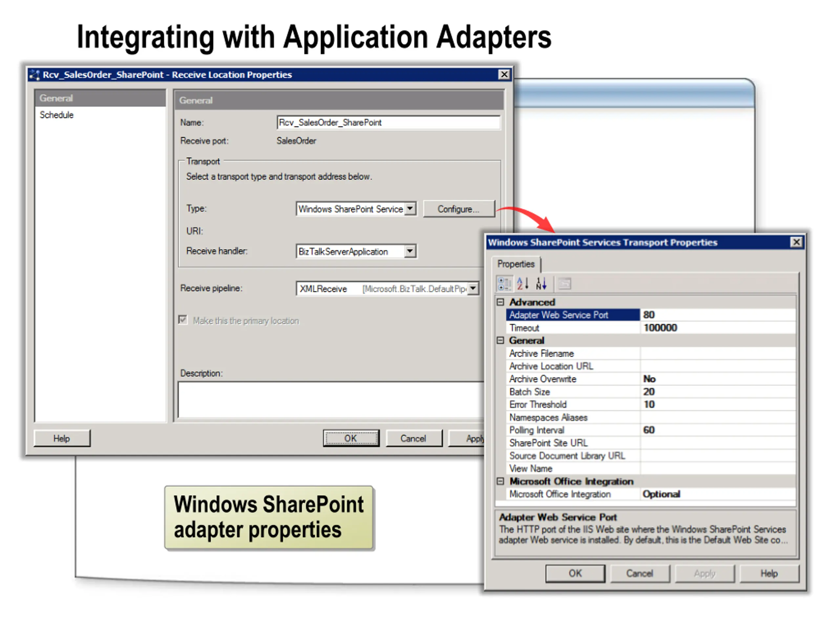Collapse the General property category
840x630 pixels.
pyautogui.click(x=500, y=341)
